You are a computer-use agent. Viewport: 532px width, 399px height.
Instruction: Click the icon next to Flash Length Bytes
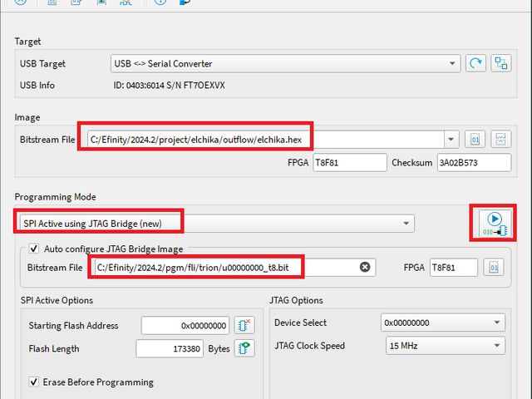tap(244, 348)
